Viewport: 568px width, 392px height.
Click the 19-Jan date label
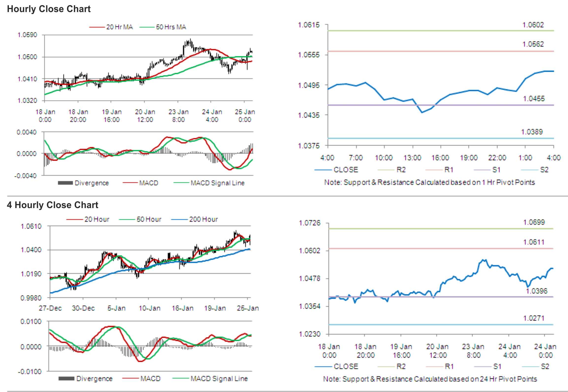215,308
